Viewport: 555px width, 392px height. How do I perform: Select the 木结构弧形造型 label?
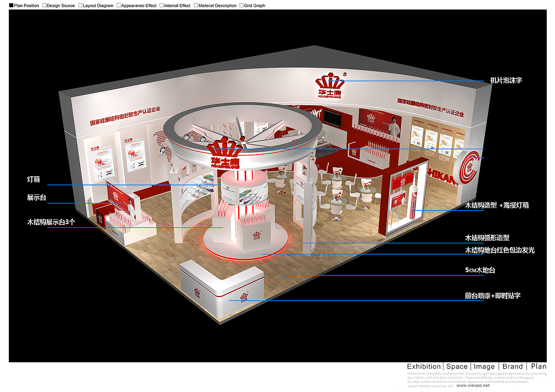(x=487, y=238)
